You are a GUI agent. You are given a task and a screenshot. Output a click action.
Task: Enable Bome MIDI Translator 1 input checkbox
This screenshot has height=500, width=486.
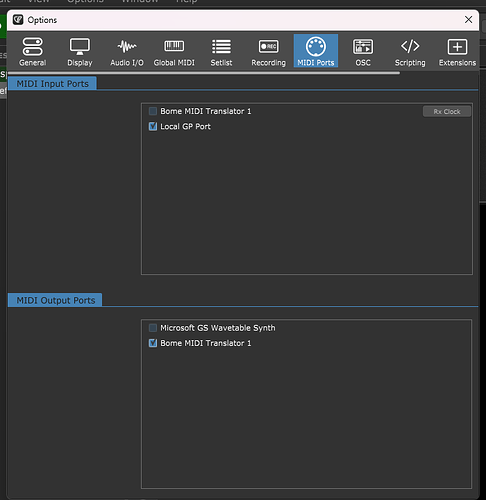coord(153,111)
